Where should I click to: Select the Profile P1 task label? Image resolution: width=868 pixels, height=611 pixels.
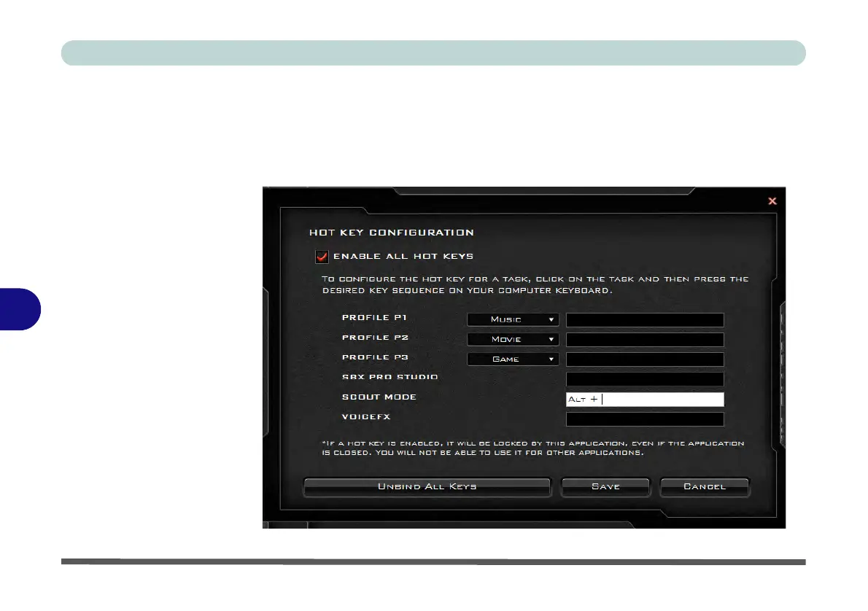coord(374,317)
